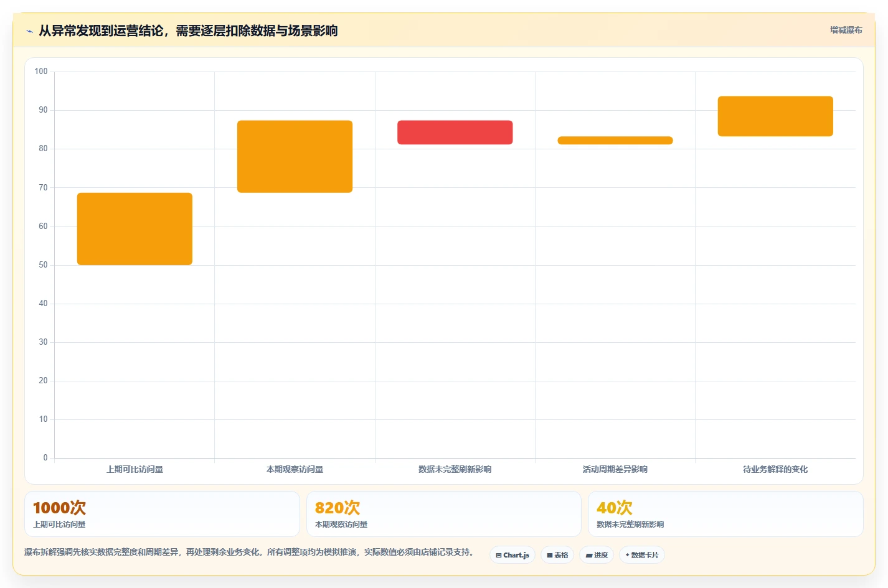Select the 上期可比访问量 waterfall bar
The image size is (888, 588).
(x=135, y=229)
